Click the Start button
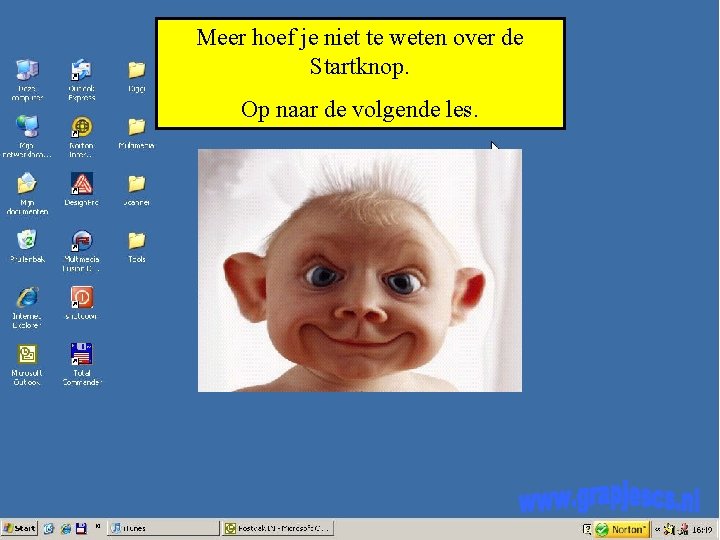Image resolution: width=720 pixels, height=540 pixels. (19, 529)
